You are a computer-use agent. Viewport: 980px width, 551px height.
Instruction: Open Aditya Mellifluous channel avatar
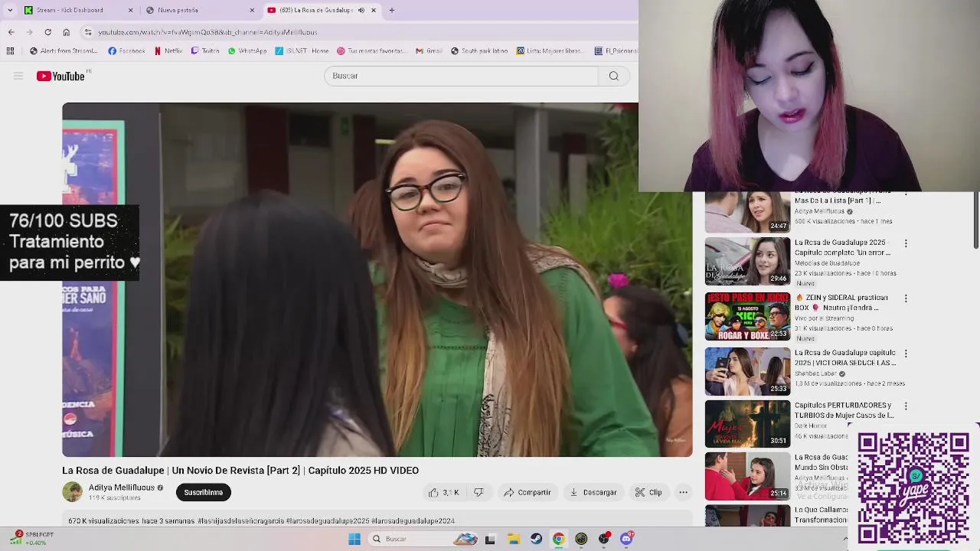pos(72,492)
